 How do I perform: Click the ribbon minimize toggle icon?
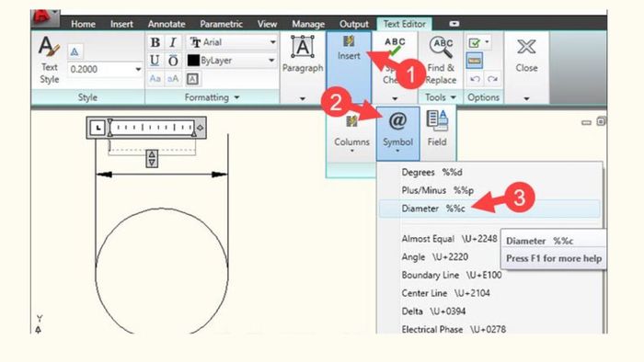click(454, 24)
